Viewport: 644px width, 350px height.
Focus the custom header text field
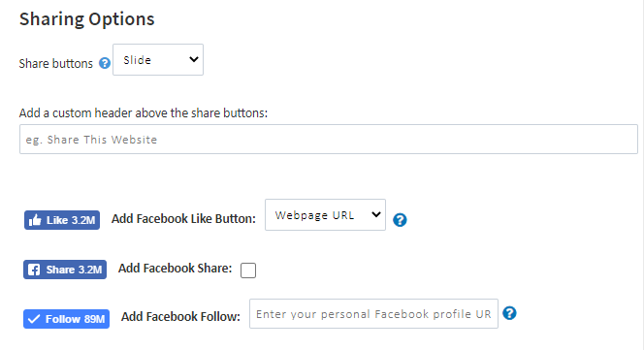[329, 140]
